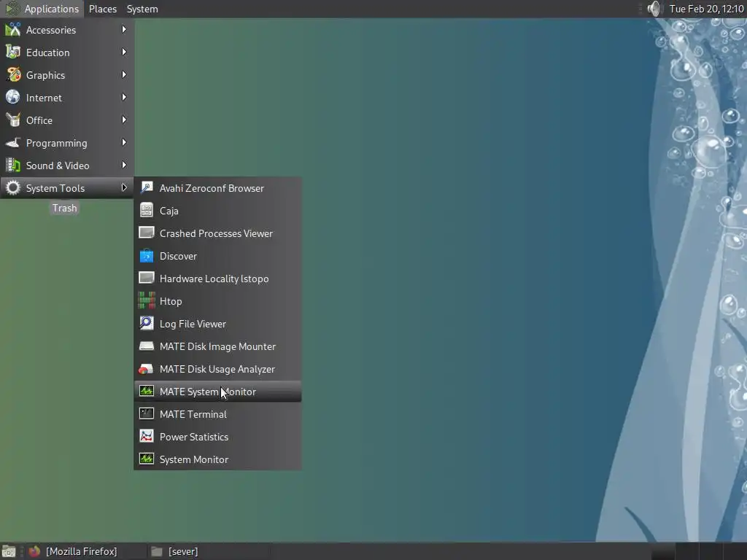Click the System Tools submenu arrow
Image resolution: width=747 pixels, height=560 pixels.
click(124, 187)
